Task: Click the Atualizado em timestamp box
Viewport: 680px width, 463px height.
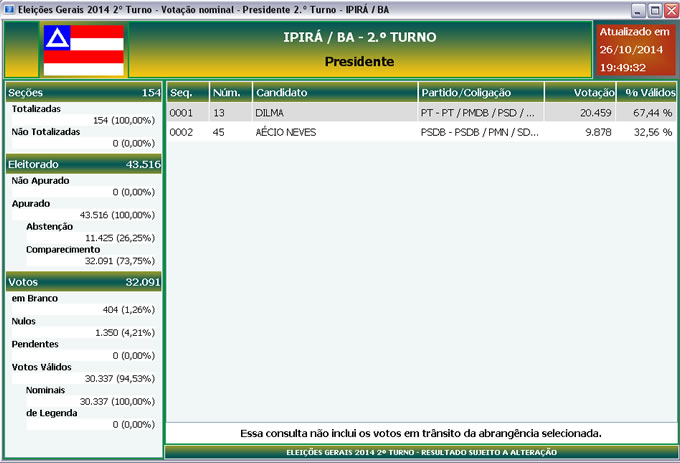Action: pyautogui.click(x=635, y=49)
